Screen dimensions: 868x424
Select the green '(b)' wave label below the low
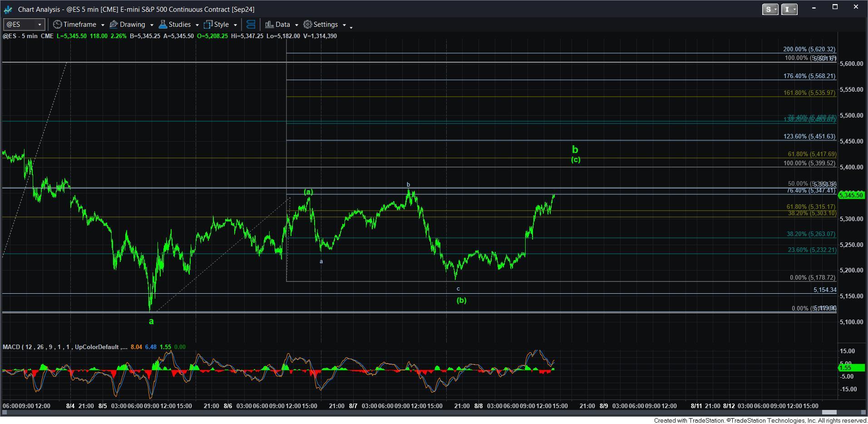pyautogui.click(x=462, y=300)
